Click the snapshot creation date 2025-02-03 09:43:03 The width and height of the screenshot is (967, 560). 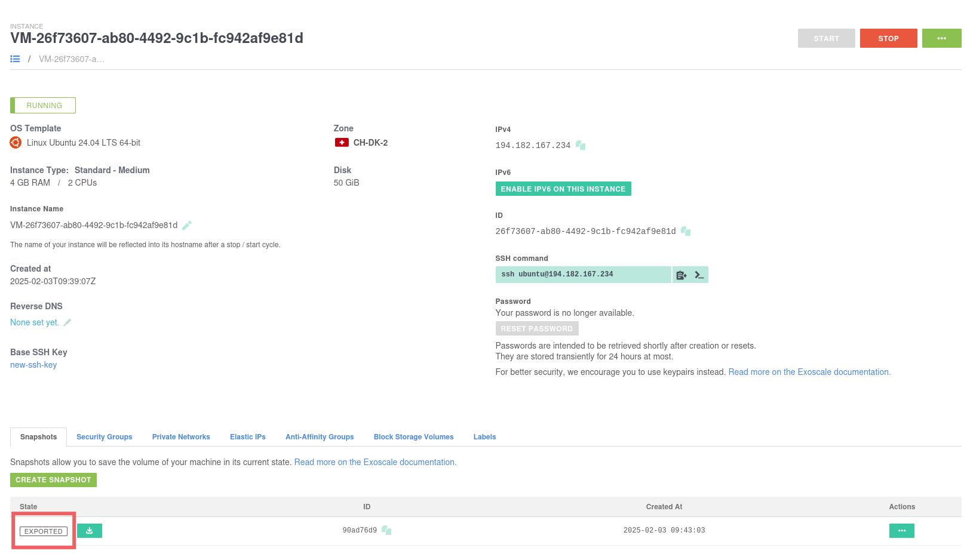[664, 530]
